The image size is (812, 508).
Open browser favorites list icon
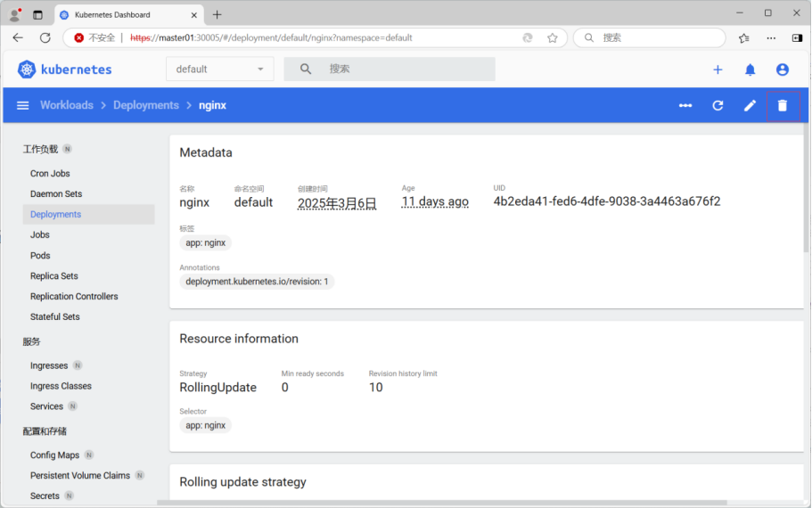[x=744, y=37]
